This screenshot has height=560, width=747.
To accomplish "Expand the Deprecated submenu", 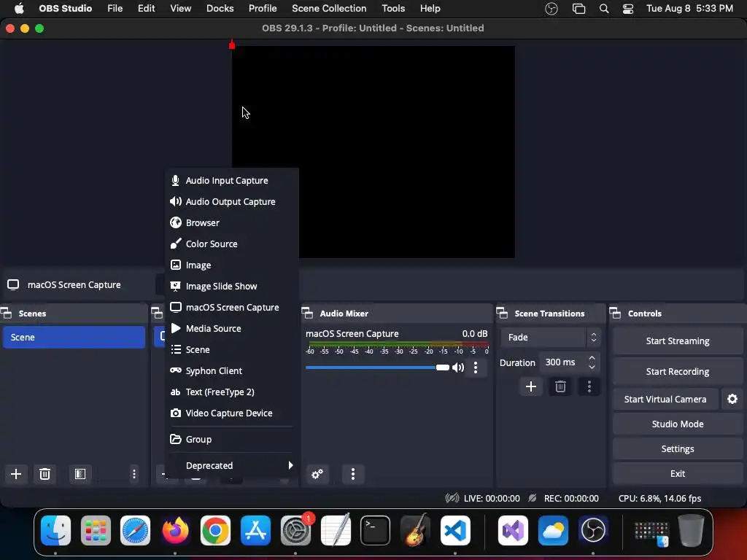I will coord(231,465).
